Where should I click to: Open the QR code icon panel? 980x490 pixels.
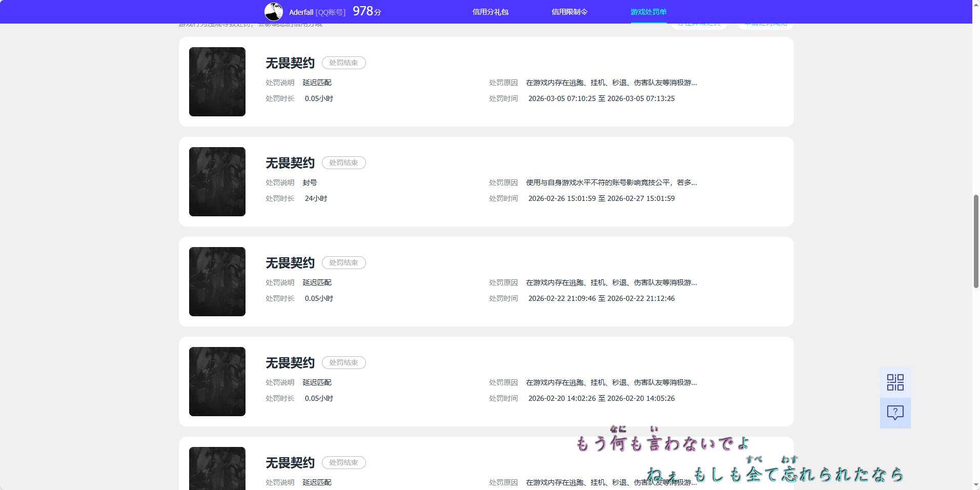894,382
